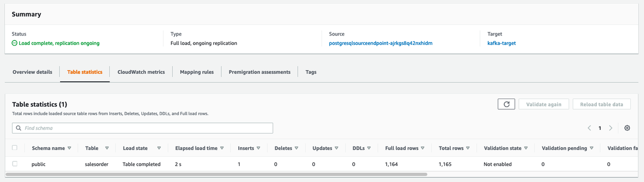Click the Validate again button
Image resolution: width=644 pixels, height=182 pixels.
pyautogui.click(x=544, y=104)
